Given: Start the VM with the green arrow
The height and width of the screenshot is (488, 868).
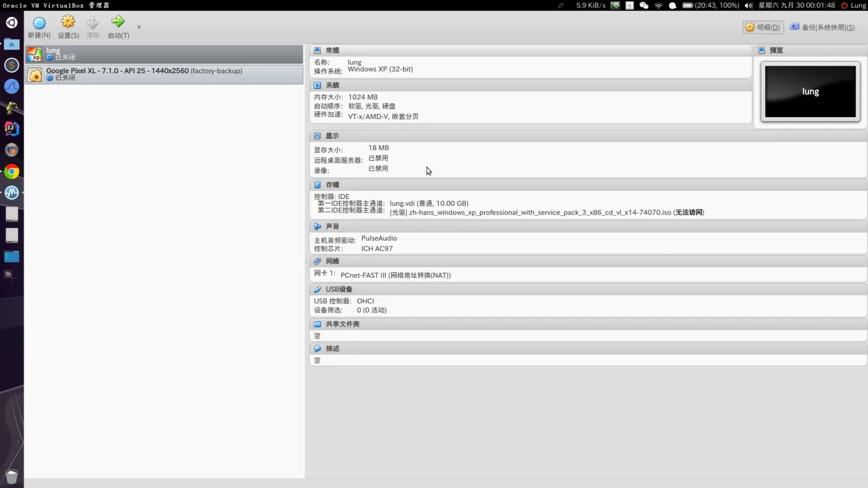Looking at the screenshot, I should point(118,22).
